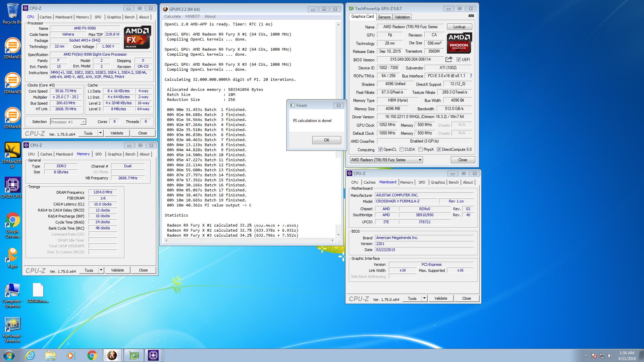The height and width of the screenshot is (362, 644).
Task: Click the GPU-Z BIOS share/export icon
Action: tap(449, 59)
